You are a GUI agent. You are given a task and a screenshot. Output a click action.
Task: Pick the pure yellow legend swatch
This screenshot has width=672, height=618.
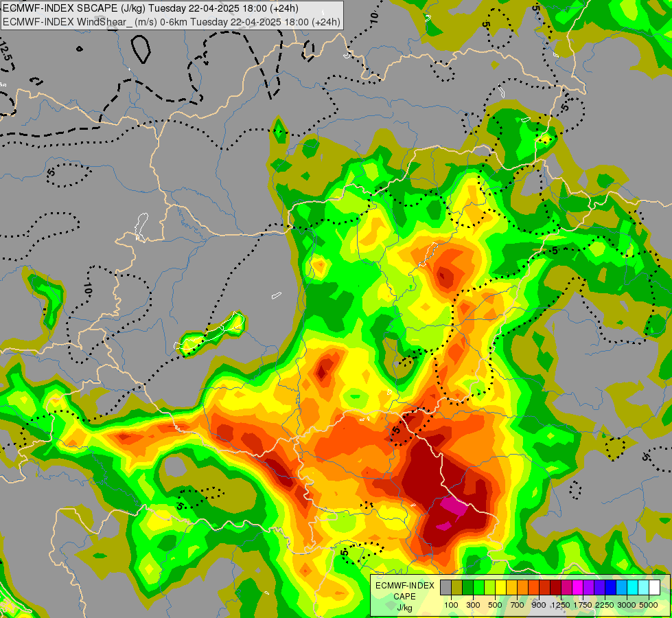501,587
